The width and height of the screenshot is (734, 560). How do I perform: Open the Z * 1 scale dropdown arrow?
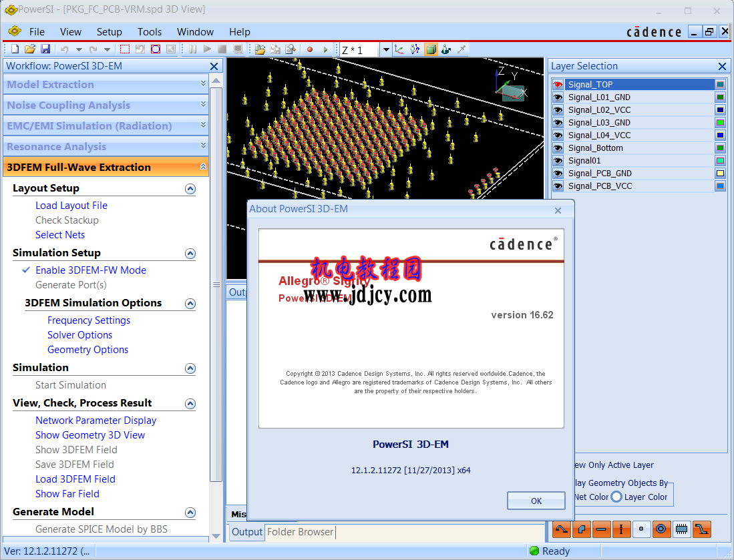pyautogui.click(x=386, y=49)
